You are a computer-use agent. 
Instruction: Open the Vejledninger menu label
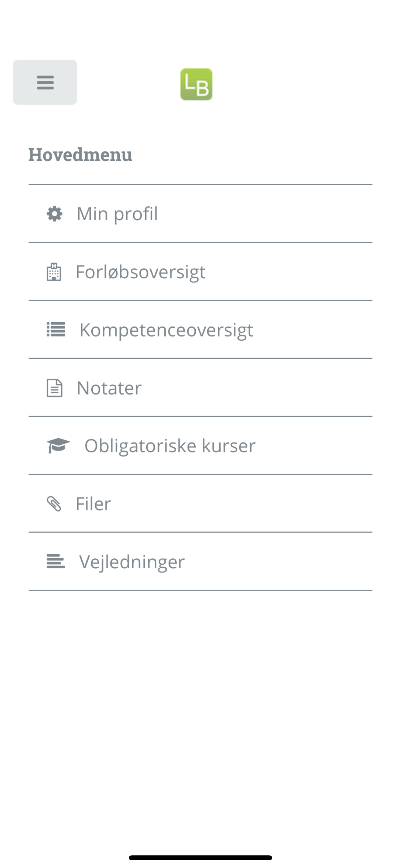[x=132, y=562]
